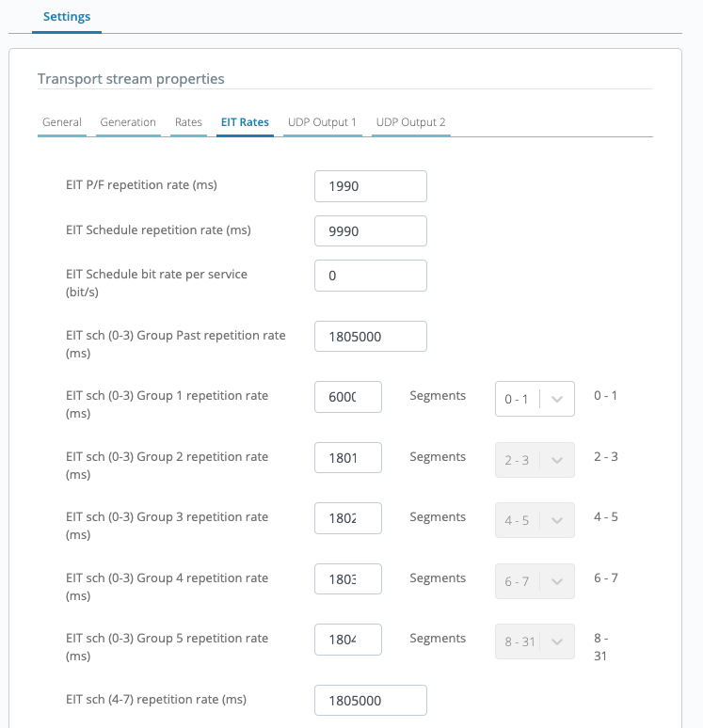Open the Rates tab
Viewport: 703px width, 728px height.
[x=188, y=122]
